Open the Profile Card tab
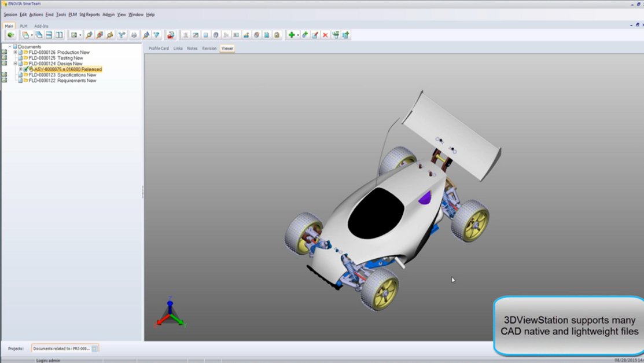 (x=159, y=49)
